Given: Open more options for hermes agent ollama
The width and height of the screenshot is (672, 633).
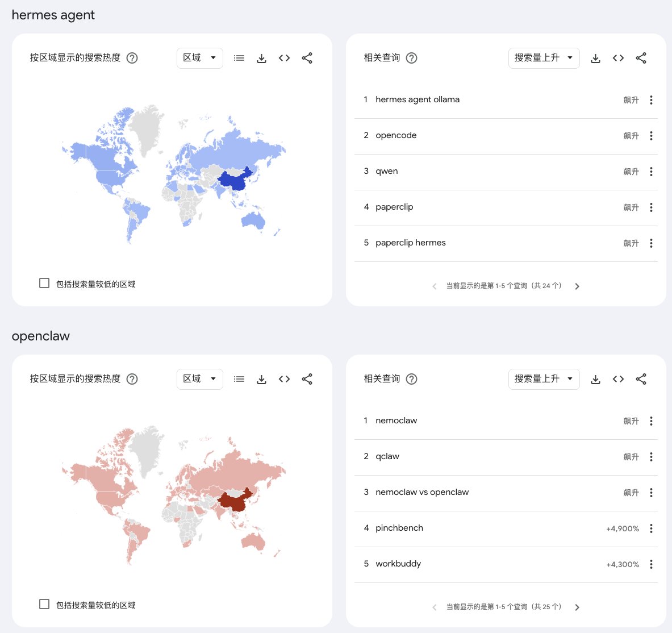Looking at the screenshot, I should [x=651, y=100].
